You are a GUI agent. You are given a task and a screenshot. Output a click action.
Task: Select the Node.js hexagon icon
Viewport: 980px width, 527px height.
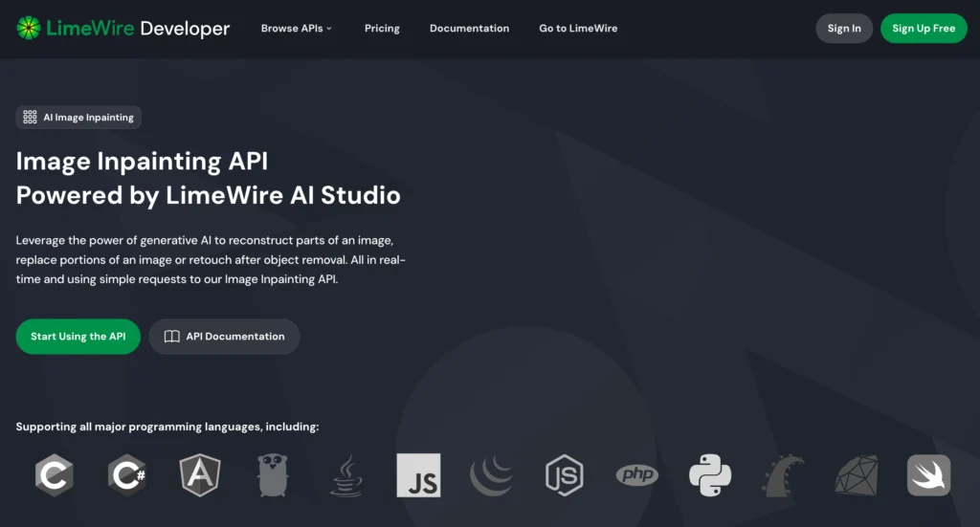565,475
